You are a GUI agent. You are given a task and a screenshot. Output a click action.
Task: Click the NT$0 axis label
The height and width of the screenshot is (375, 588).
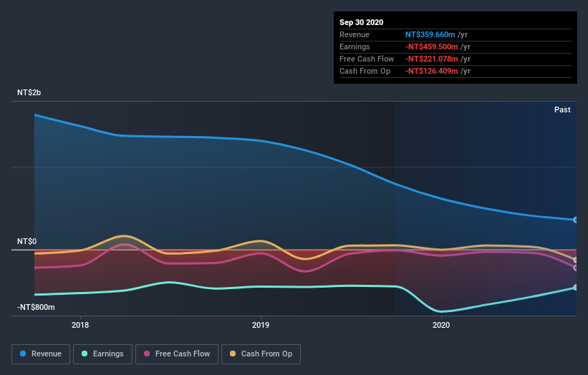click(27, 241)
